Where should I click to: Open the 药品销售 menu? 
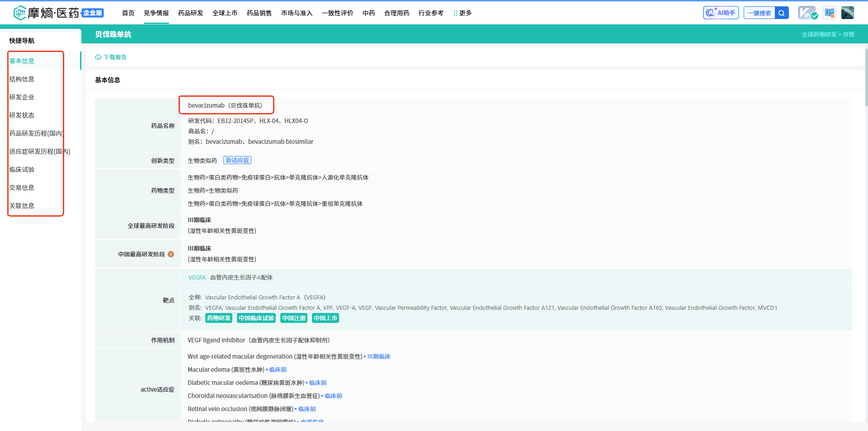pyautogui.click(x=259, y=13)
